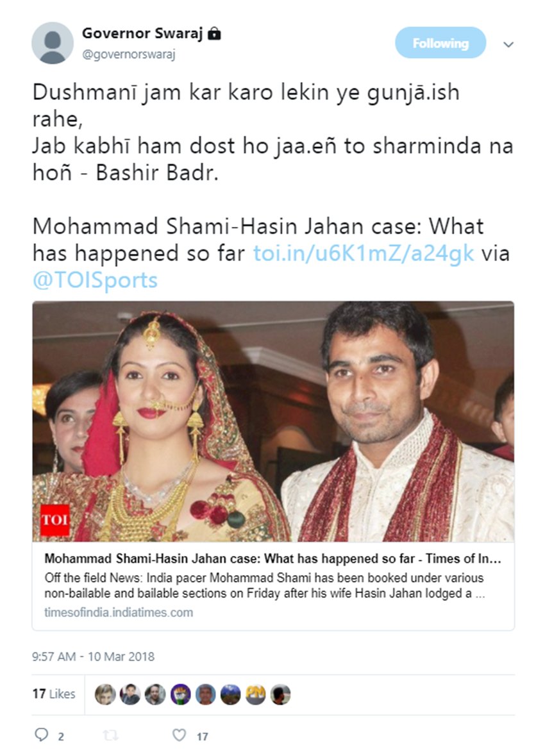
Task: View the 17 Likes list
Action: (x=54, y=694)
